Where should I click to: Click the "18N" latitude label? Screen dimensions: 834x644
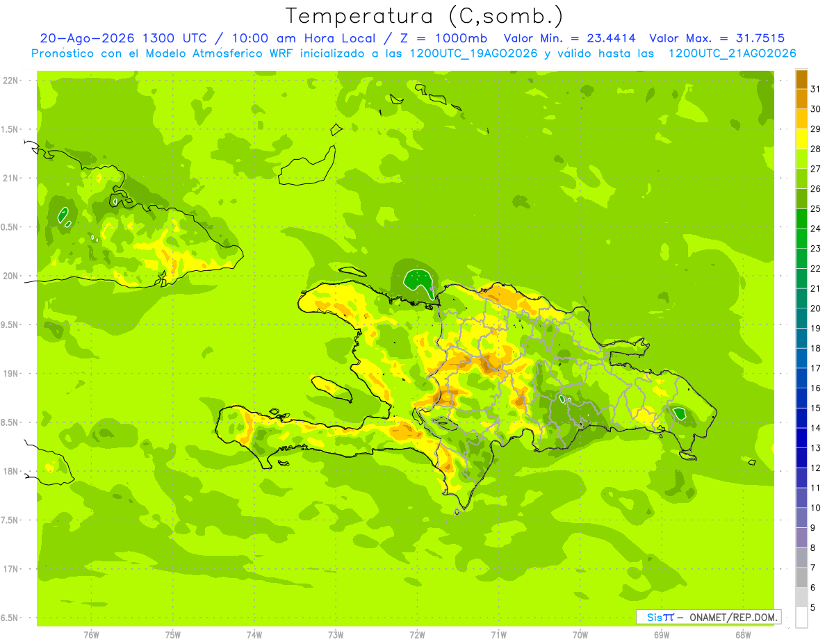click(12, 471)
